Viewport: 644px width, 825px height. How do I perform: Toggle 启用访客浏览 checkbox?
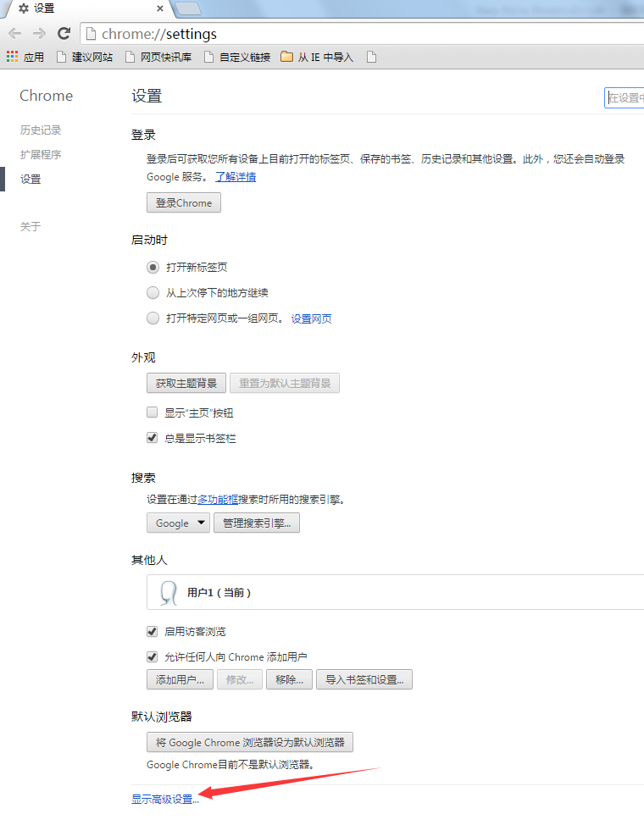click(x=153, y=631)
